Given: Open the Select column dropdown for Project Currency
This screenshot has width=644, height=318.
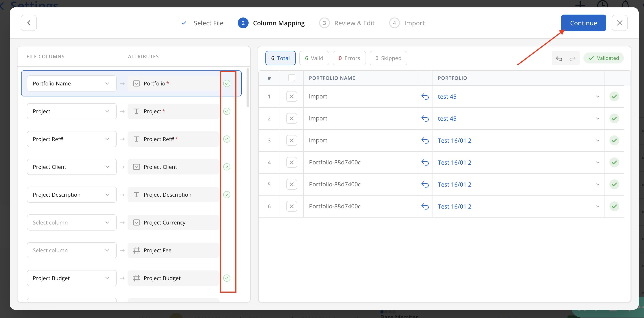Looking at the screenshot, I should pyautogui.click(x=71, y=223).
